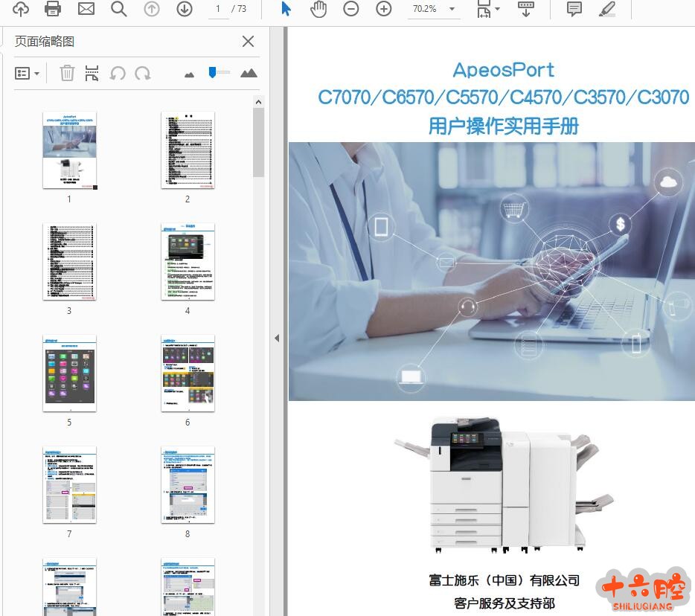This screenshot has width=695, height=616.
Task: Open thumbnail panel options dropdown
Action: point(28,73)
